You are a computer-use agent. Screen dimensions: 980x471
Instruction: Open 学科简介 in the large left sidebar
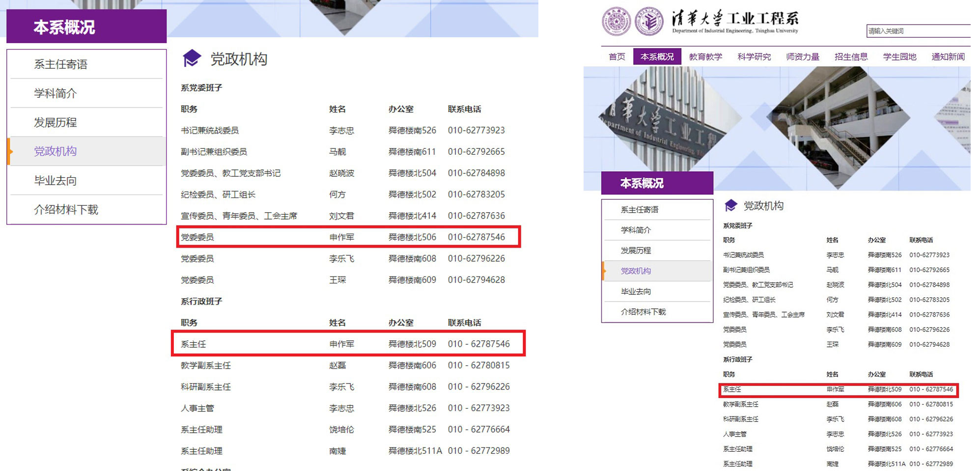(x=56, y=93)
